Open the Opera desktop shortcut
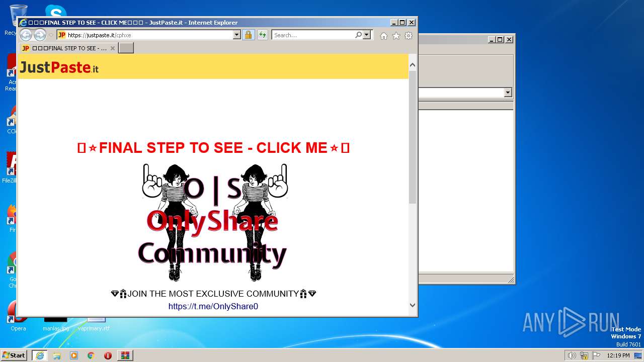 click(x=18, y=317)
